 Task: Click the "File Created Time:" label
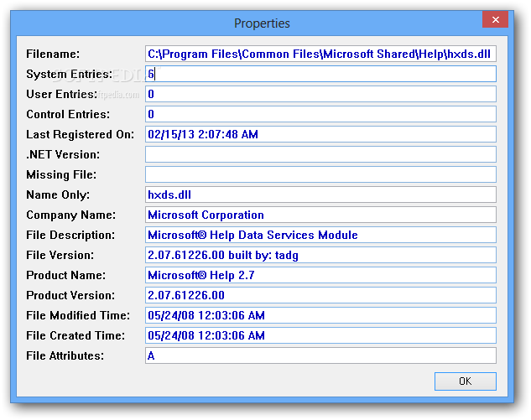tap(75, 335)
